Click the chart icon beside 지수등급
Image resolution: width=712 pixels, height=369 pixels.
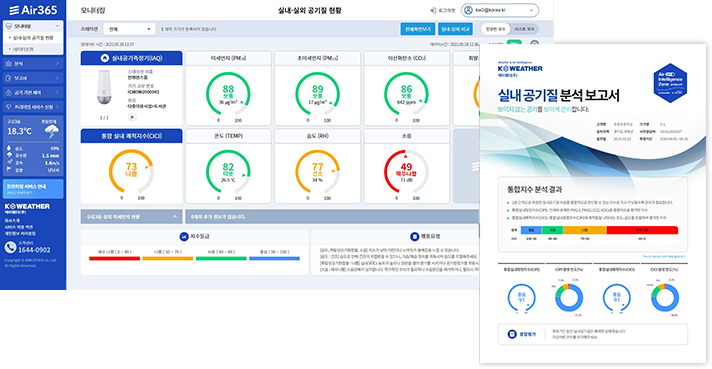point(183,236)
